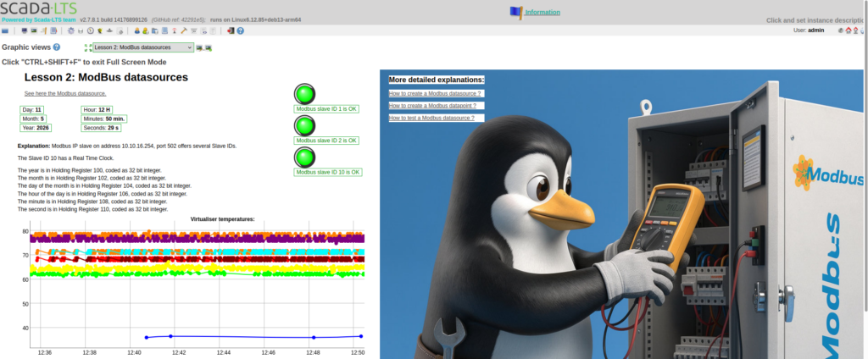Viewport: 868px width, 359px height.
Task: Open the graphic view selection dropdown
Action: point(143,47)
